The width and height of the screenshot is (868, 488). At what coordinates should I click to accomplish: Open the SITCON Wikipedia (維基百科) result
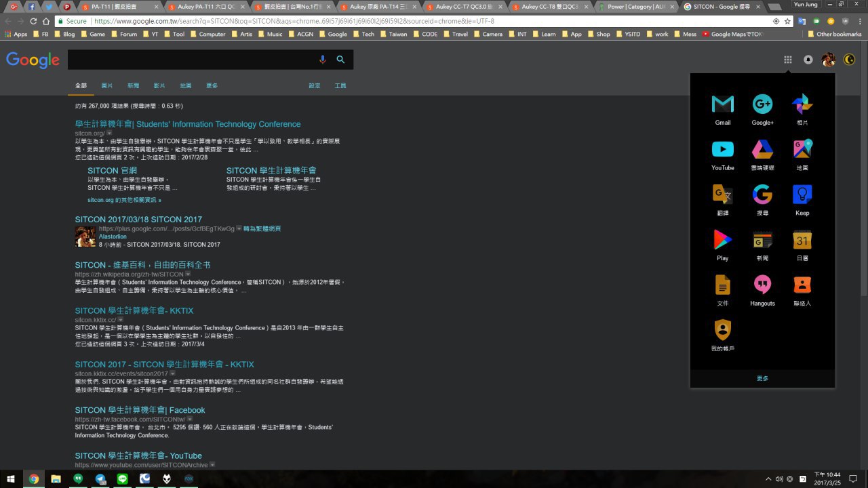click(143, 265)
